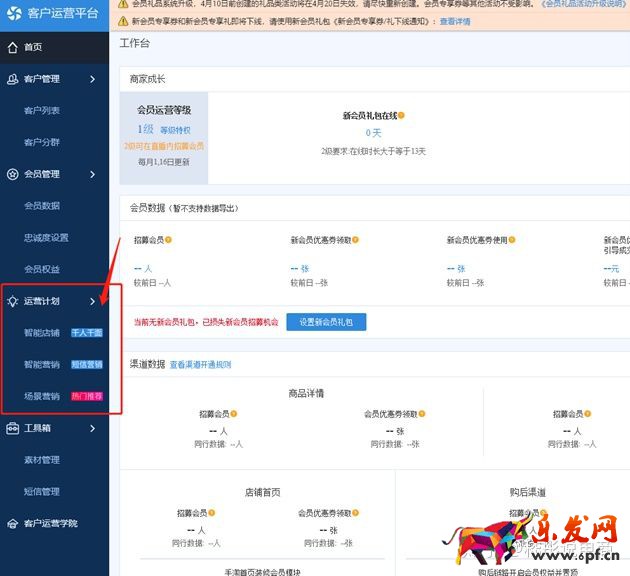Viewport: 630px width, 576px height.
Task: Click 查看详情 link in the notice bar
Action: (455, 21)
